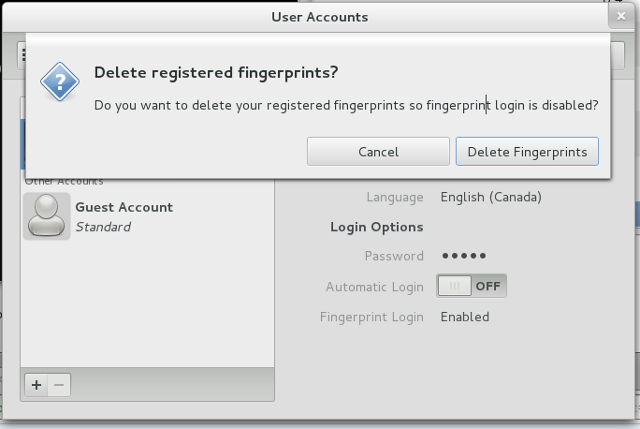Click the Standard account type label
640x429 pixels.
pyautogui.click(x=103, y=227)
